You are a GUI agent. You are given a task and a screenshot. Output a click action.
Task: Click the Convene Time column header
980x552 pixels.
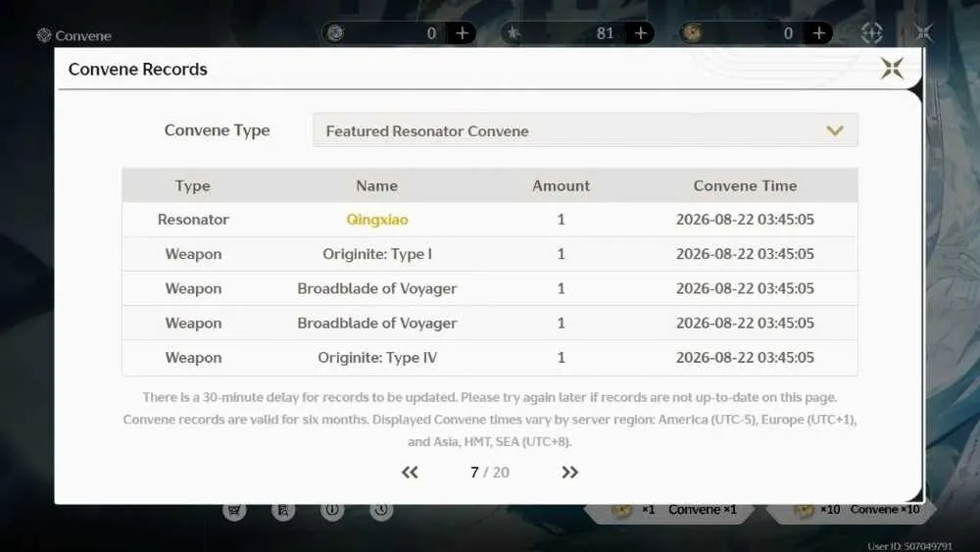[x=745, y=185]
